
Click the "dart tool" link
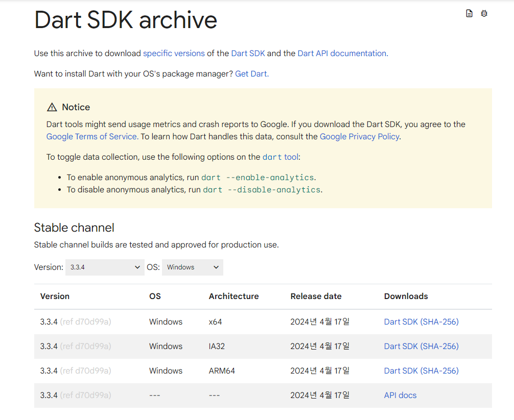[x=281, y=157]
